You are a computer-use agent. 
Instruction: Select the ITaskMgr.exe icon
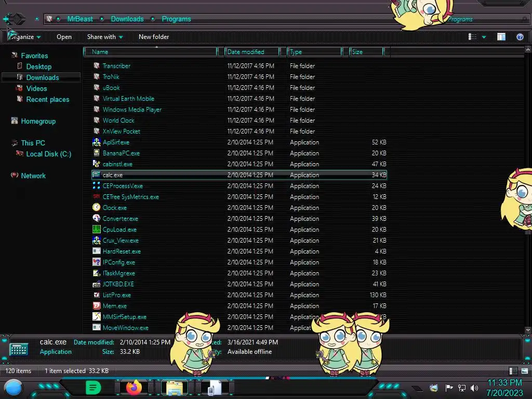96,273
